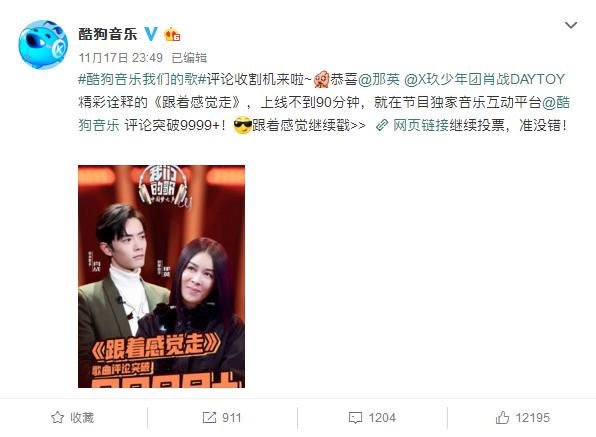Viewport: 596px width, 437px height.
Task: Click the 1204 comments count
Action: coord(382,418)
